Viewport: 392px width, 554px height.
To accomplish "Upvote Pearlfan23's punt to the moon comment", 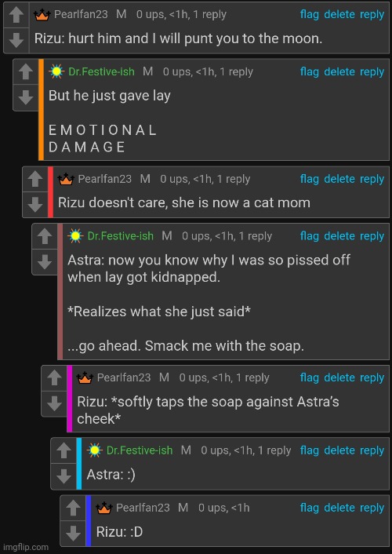I will click(16, 15).
